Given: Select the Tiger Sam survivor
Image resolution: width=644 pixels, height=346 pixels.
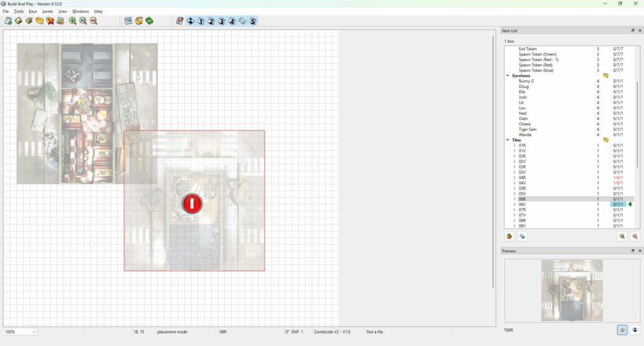Looking at the screenshot, I should [528, 130].
